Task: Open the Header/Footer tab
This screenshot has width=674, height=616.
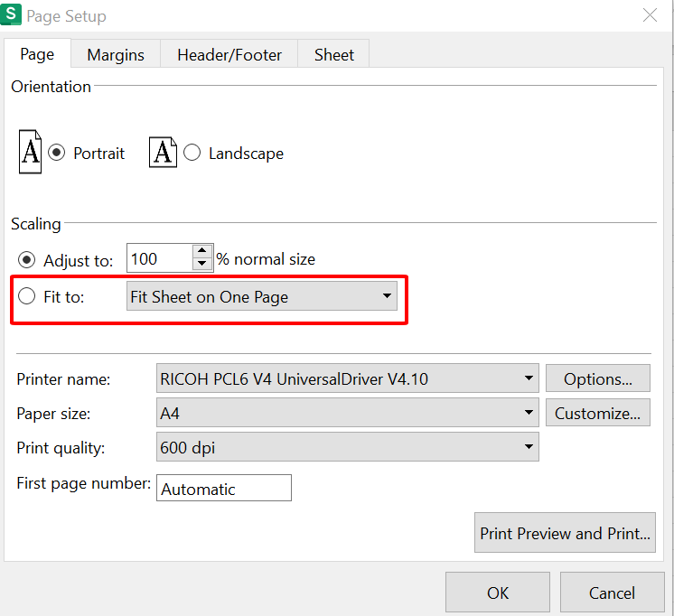Action: pyautogui.click(x=229, y=55)
